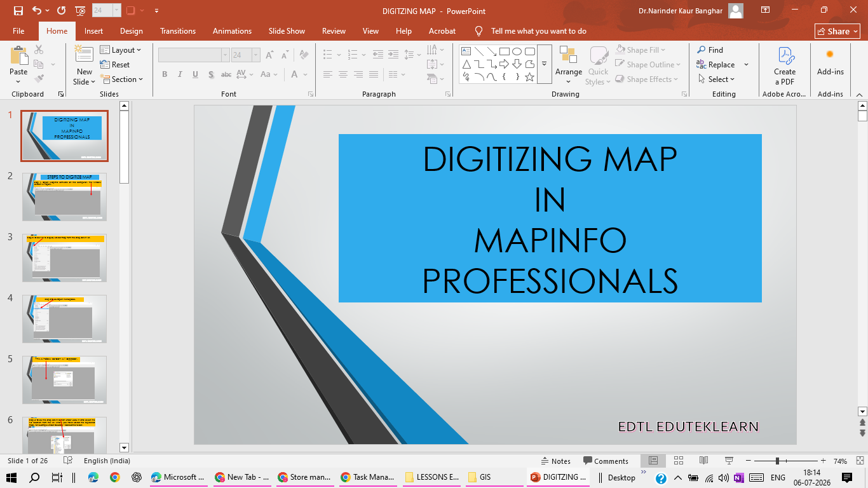Select the straight Line shape
The width and height of the screenshot is (868, 488).
click(x=478, y=51)
